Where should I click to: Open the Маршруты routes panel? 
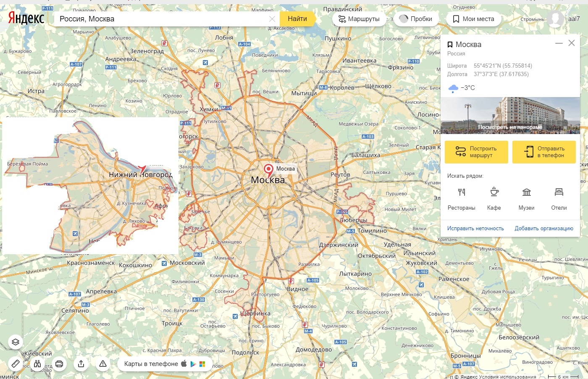tap(359, 19)
